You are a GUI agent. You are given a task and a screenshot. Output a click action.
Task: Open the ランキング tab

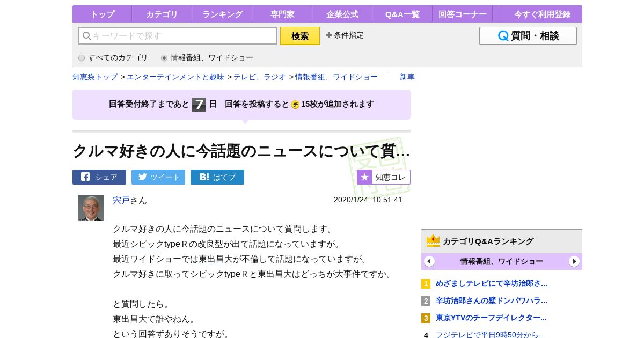pos(222,14)
